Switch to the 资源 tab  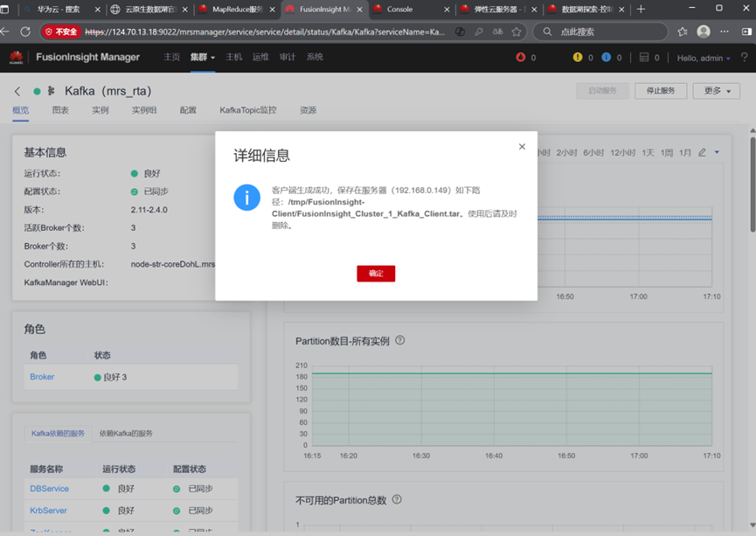309,110
